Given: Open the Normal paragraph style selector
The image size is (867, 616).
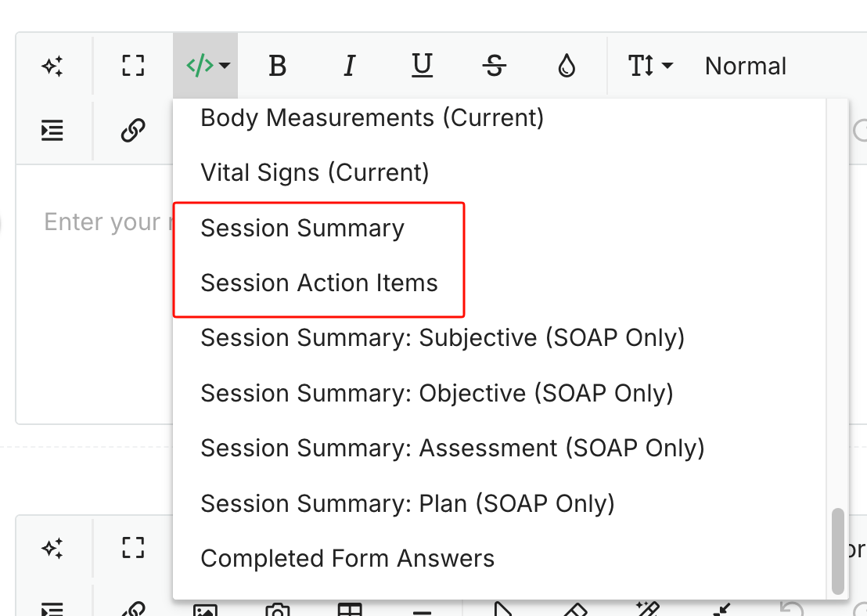Looking at the screenshot, I should 746,66.
